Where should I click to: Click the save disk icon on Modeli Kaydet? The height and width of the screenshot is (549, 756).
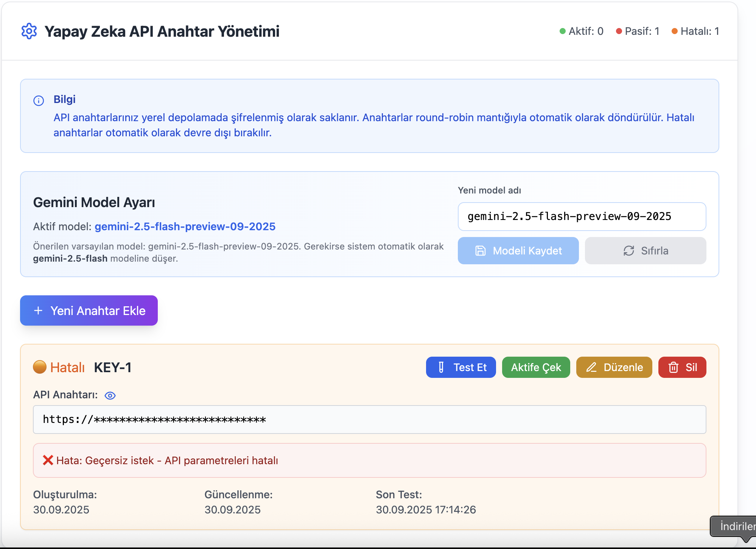(x=480, y=250)
